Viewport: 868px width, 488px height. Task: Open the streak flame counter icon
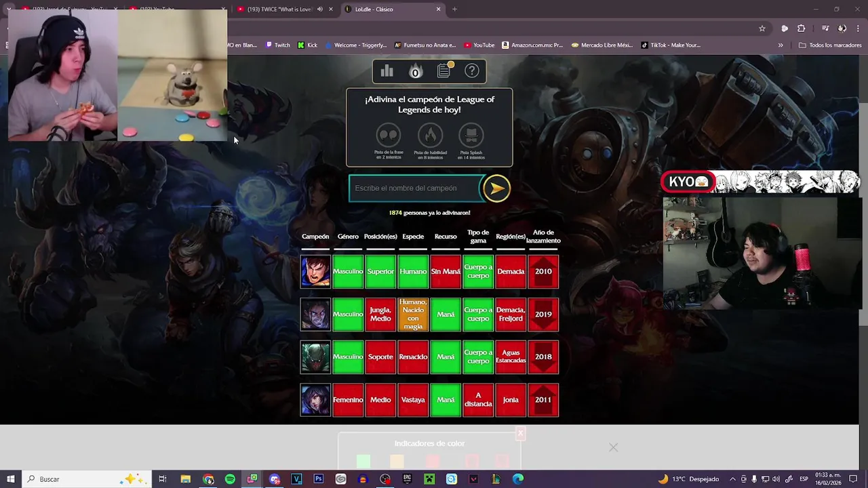coord(415,71)
